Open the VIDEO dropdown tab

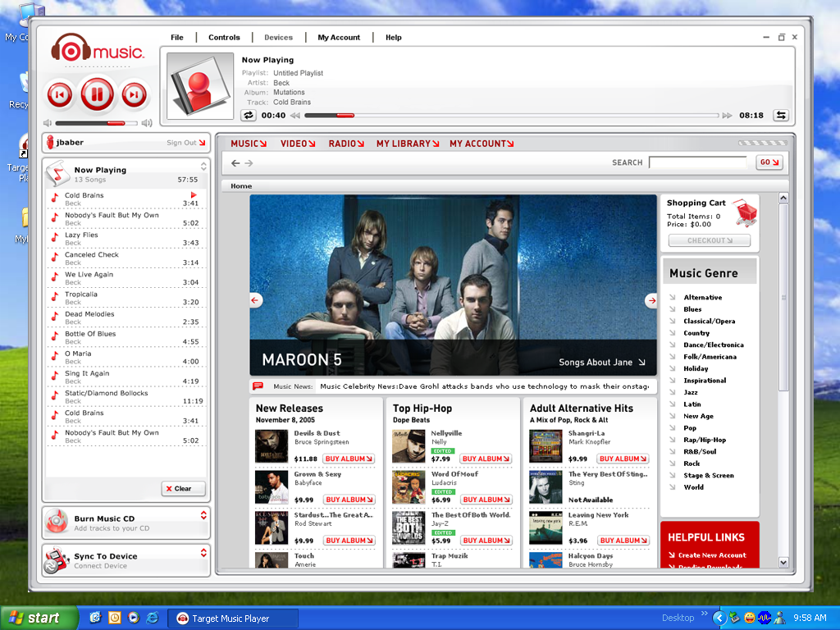pos(298,144)
